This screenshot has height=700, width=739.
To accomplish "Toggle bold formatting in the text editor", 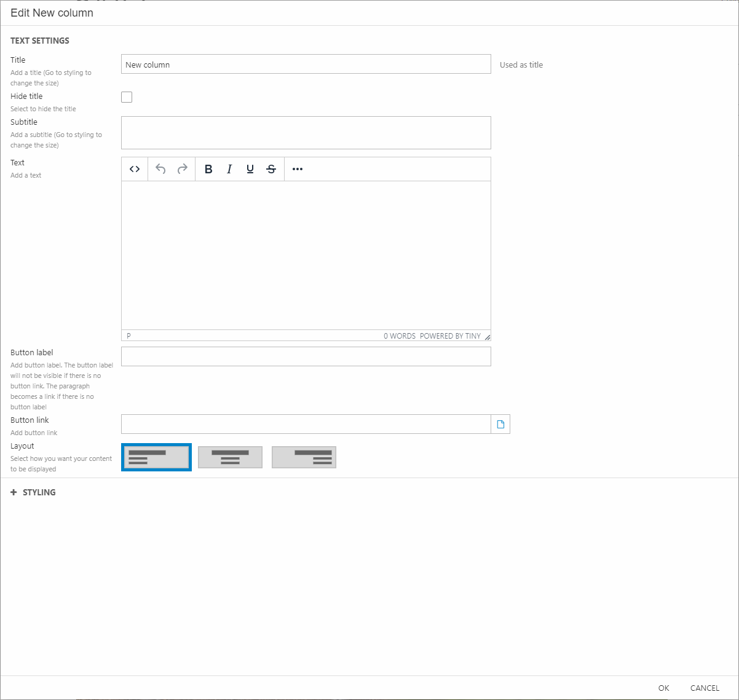I will 208,169.
